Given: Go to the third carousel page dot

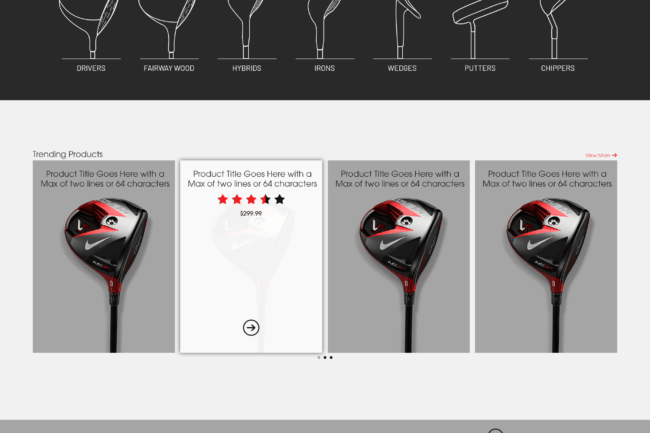Looking at the screenshot, I should [331, 357].
